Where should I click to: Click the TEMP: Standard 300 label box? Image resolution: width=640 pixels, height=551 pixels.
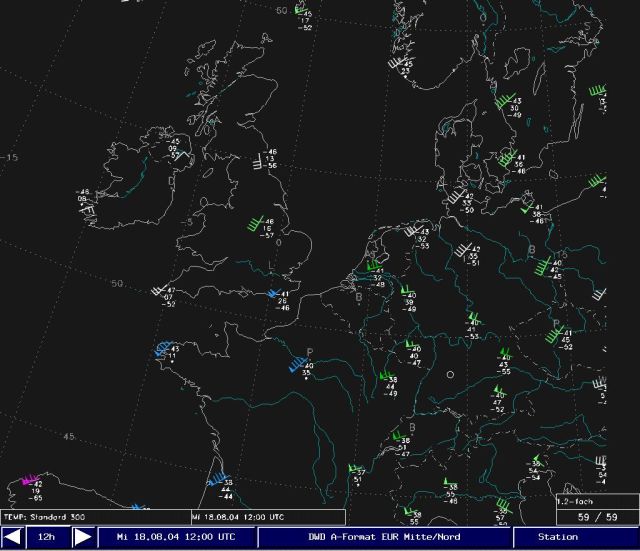(95, 517)
